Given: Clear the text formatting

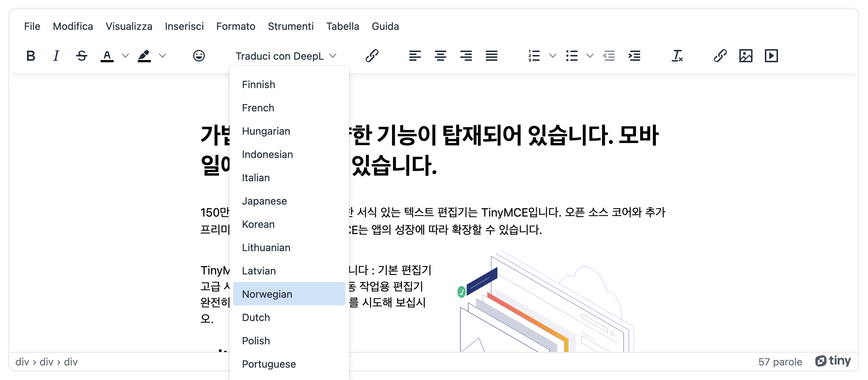Looking at the screenshot, I should [677, 56].
